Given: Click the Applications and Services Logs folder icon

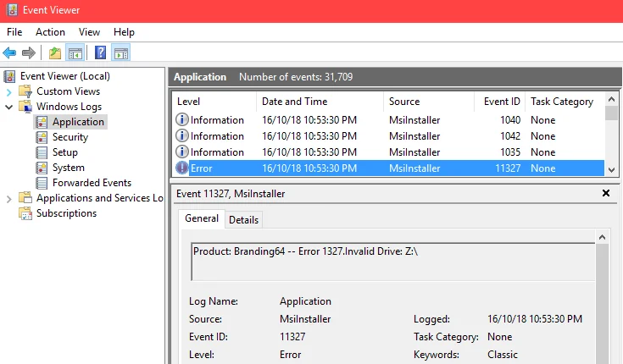Looking at the screenshot, I should pos(25,198).
